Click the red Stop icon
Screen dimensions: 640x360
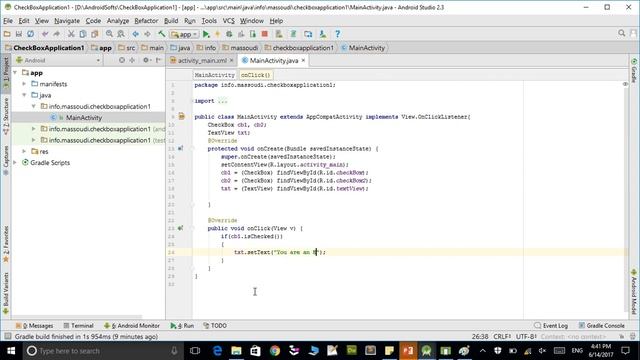[264, 34]
